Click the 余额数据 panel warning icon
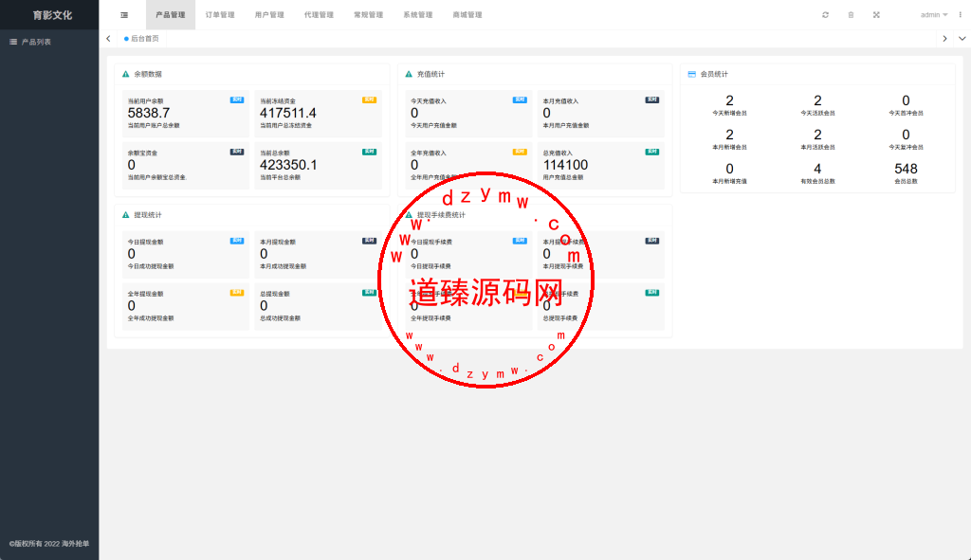971x560 pixels. [126, 74]
